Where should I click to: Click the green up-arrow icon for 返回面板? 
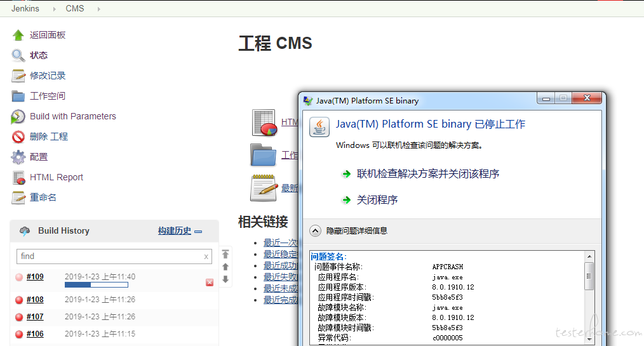18,36
